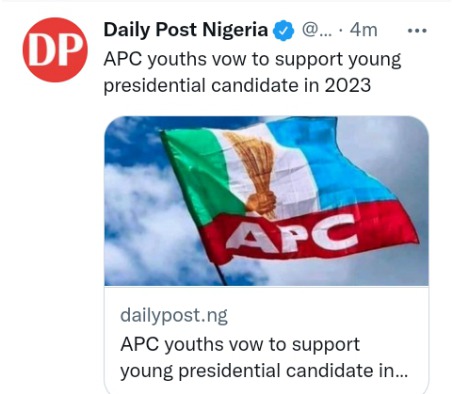Click the flag pole in the image
Viewport: 452px width, 394px height.
click(x=220, y=274)
